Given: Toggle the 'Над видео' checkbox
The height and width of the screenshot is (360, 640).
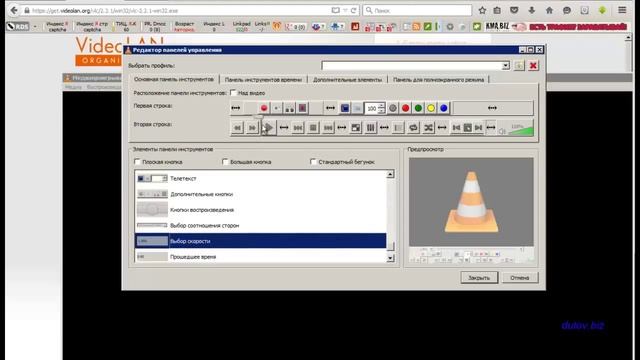Looking at the screenshot, I should point(233,93).
